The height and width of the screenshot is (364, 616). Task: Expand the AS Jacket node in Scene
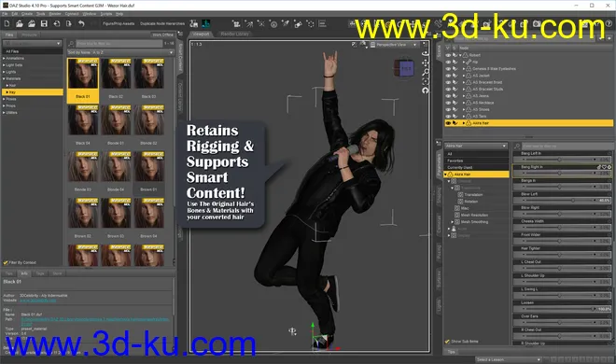tap(464, 76)
